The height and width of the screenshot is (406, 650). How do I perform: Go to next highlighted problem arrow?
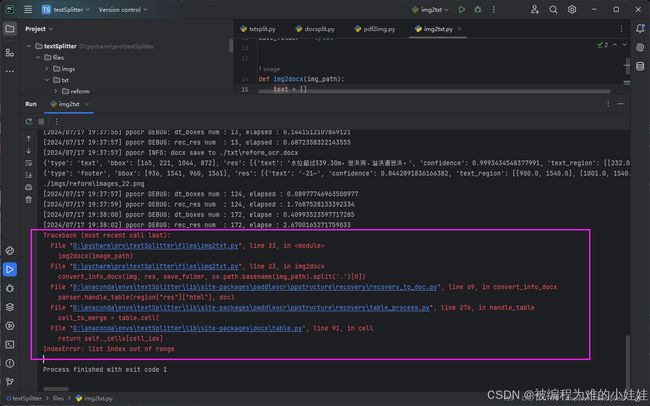point(624,45)
